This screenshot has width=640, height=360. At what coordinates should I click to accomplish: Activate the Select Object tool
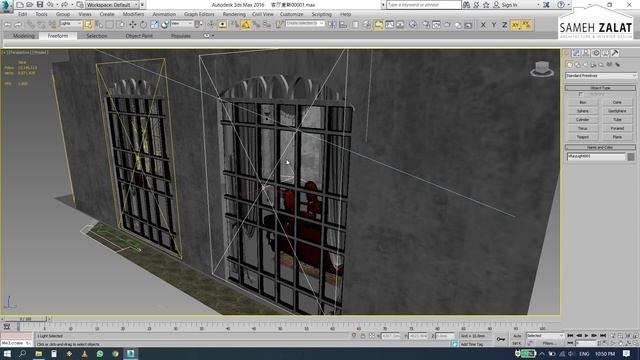point(88,25)
